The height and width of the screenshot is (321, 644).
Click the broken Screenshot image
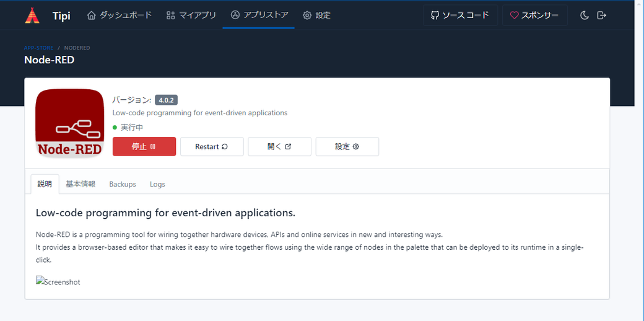point(58,282)
